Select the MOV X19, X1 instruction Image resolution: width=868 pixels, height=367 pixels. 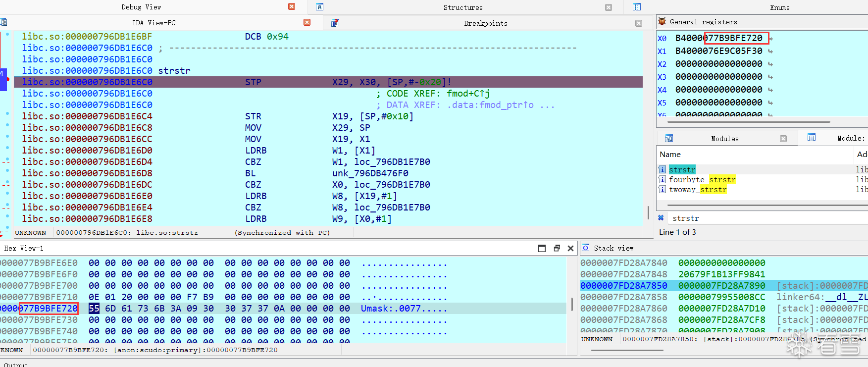307,139
